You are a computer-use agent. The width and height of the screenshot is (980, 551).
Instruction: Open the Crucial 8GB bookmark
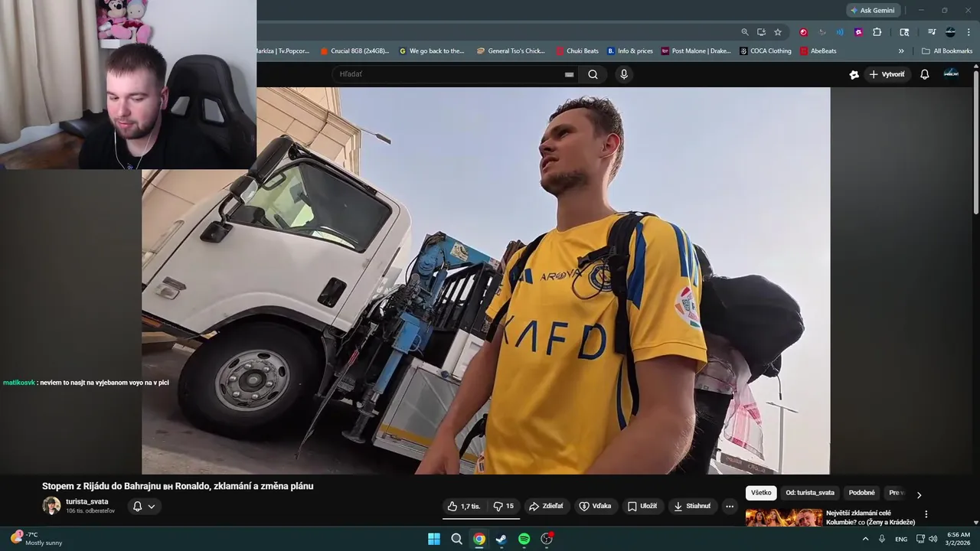(x=354, y=51)
